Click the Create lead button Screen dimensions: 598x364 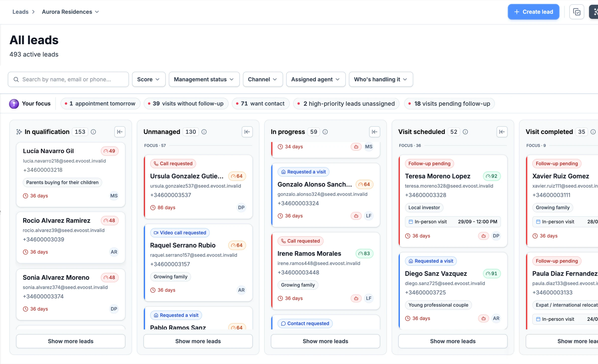coord(533,12)
